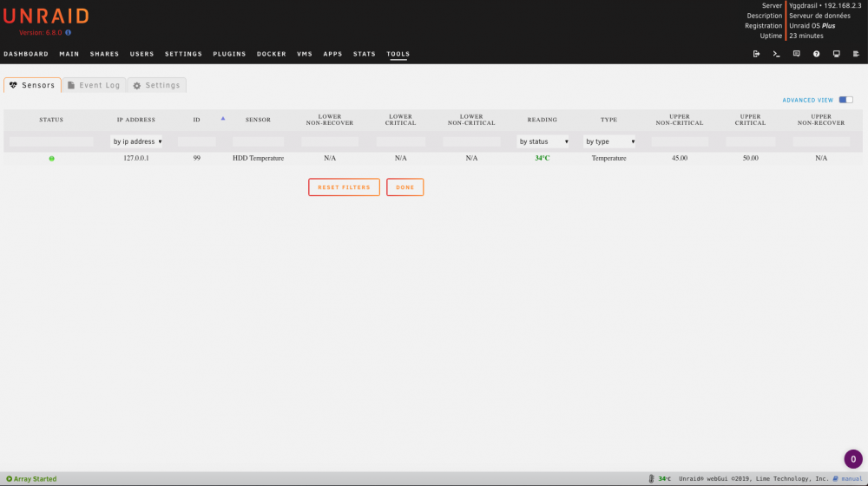Viewport: 868px width, 486px height.
Task: Sort by Status column header
Action: coord(51,120)
